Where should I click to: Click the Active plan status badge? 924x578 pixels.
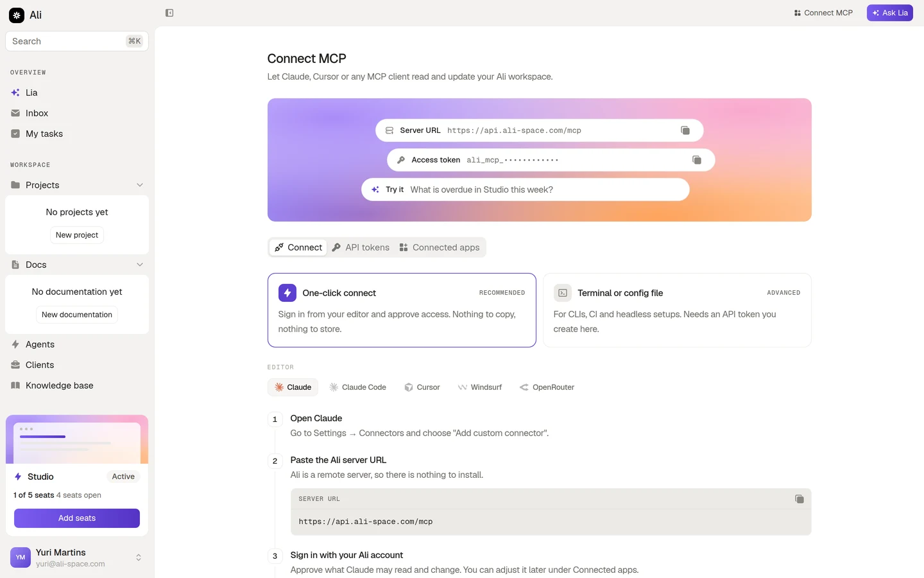(123, 477)
